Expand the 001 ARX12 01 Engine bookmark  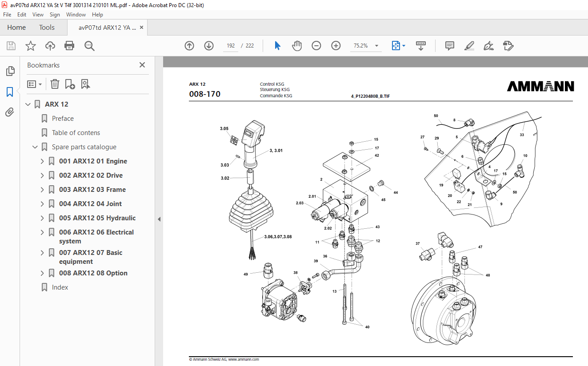pos(43,161)
